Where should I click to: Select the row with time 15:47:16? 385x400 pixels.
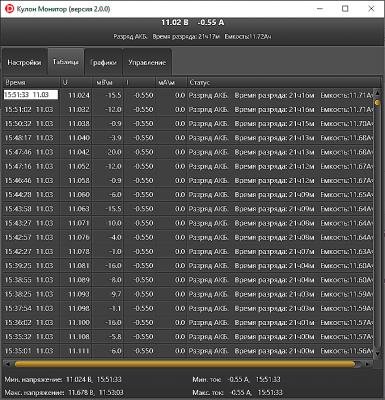pyautogui.click(x=188, y=166)
